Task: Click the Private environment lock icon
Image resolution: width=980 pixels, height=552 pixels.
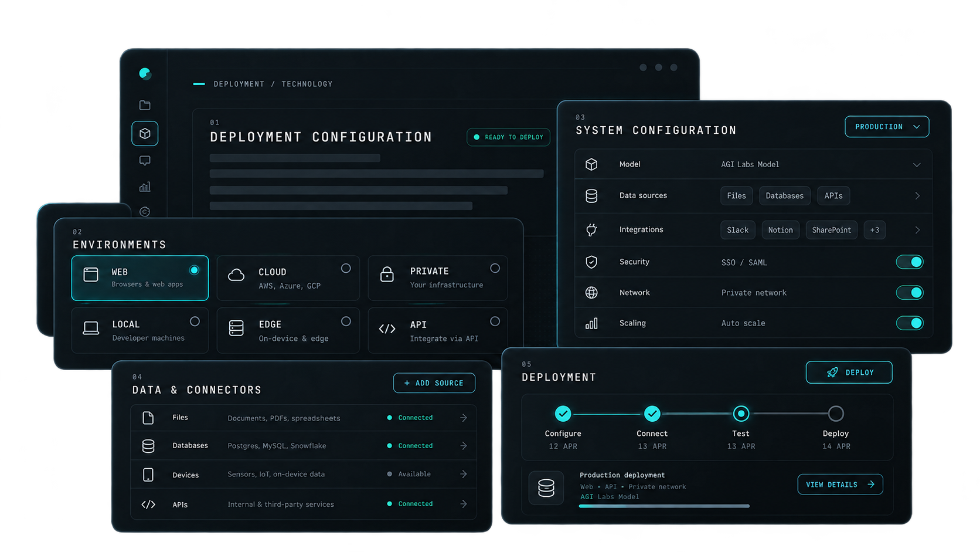Action: click(x=387, y=274)
